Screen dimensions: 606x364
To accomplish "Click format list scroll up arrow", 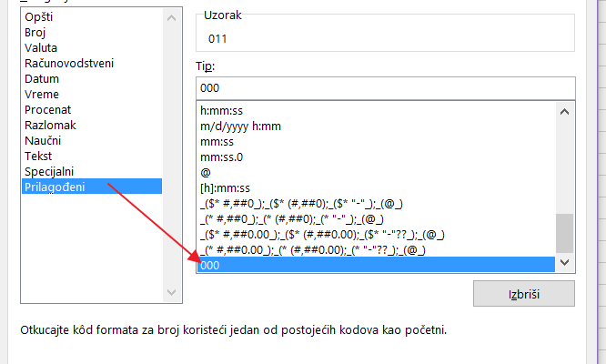I will 564,112.
